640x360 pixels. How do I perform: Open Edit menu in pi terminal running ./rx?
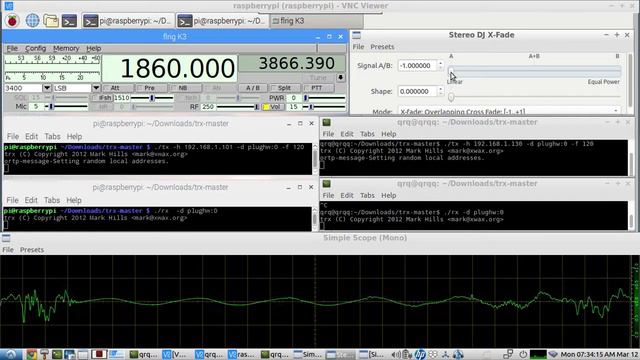point(31,200)
